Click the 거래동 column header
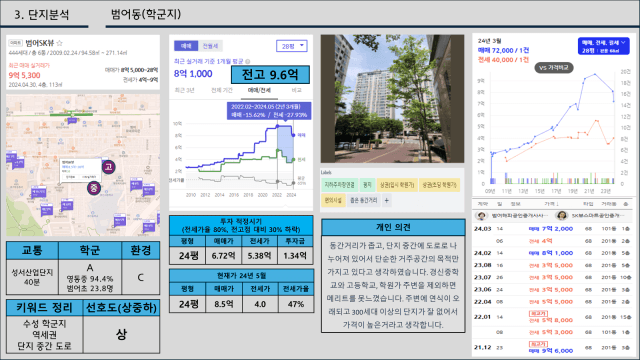Image resolution: width=640 pixels, height=360 pixels. point(609,204)
